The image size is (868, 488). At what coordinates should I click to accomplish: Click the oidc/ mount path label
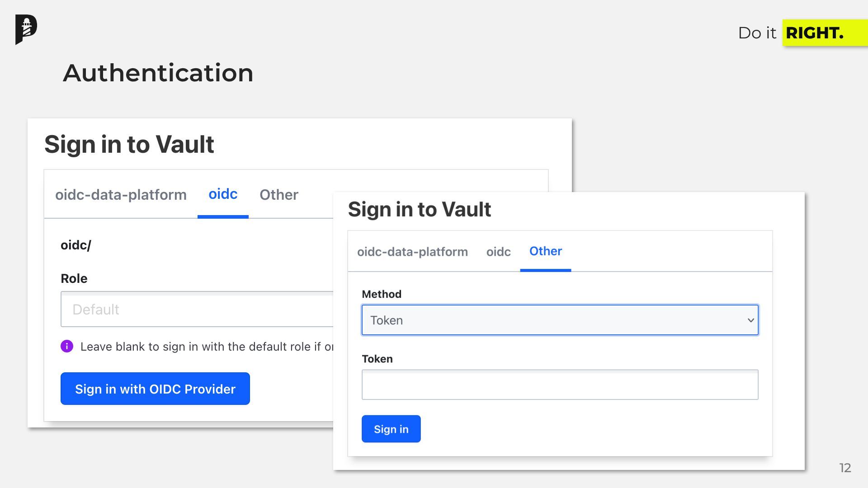[x=76, y=245]
